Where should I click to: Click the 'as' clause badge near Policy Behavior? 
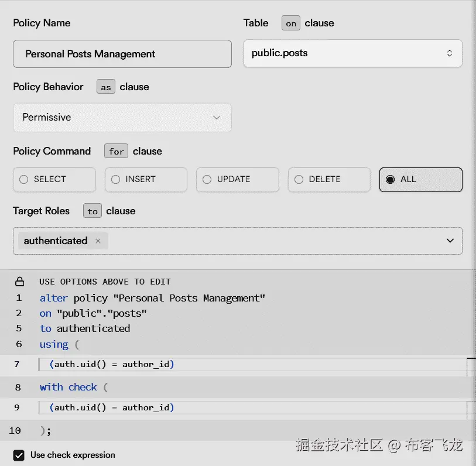point(105,87)
